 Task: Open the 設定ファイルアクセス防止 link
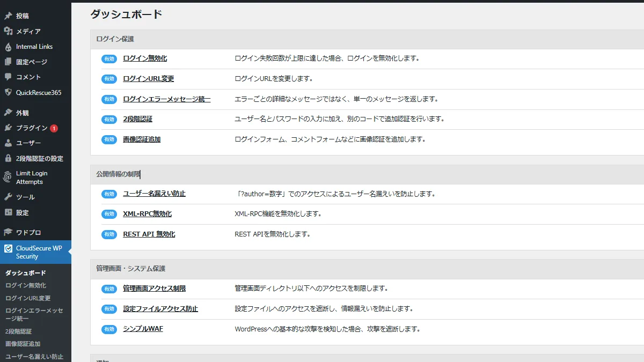(160, 309)
